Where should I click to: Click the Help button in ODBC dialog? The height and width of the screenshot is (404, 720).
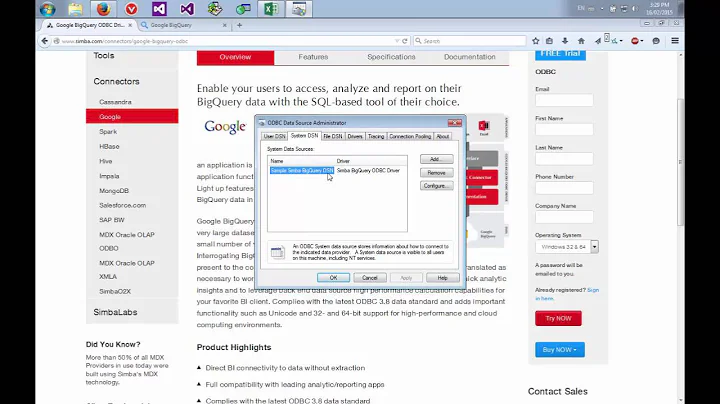(443, 278)
